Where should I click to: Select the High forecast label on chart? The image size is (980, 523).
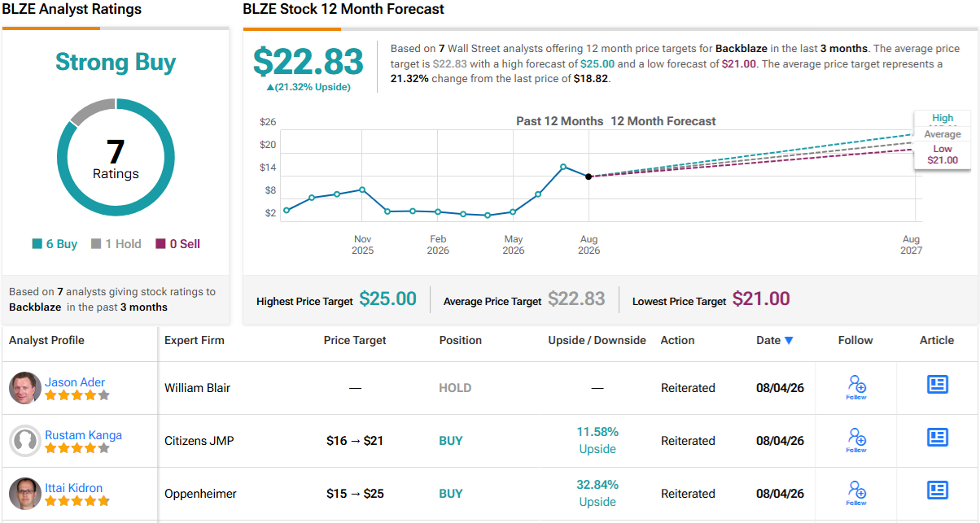coord(943,119)
